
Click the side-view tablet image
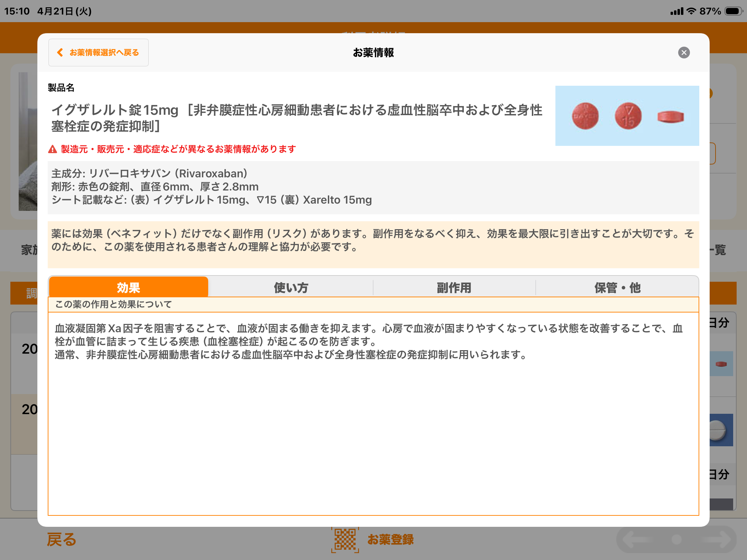pos(671,117)
